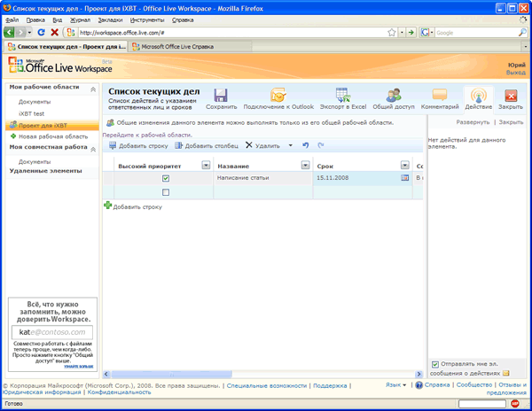Click the Сообщество footer link
This screenshot has width=532, height=411.
pos(474,385)
